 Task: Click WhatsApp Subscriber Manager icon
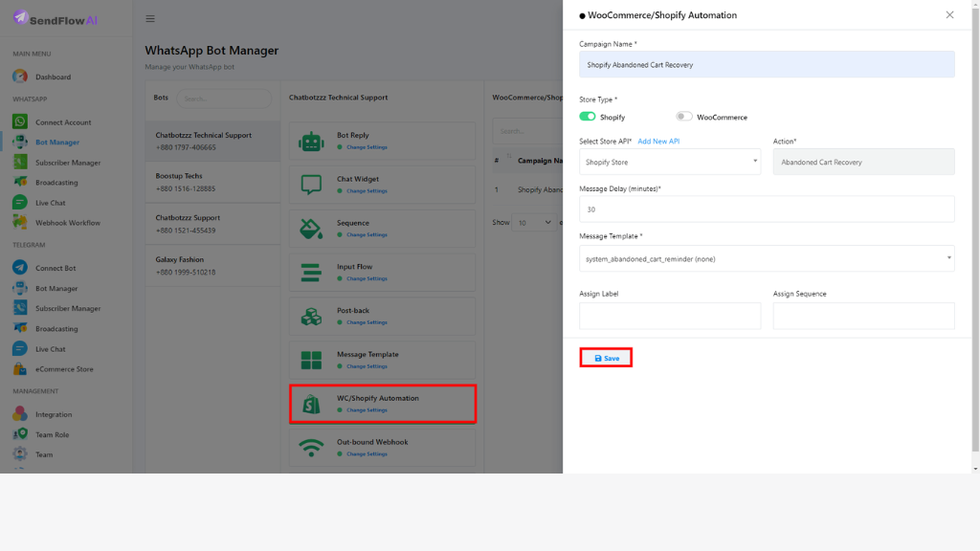point(20,163)
